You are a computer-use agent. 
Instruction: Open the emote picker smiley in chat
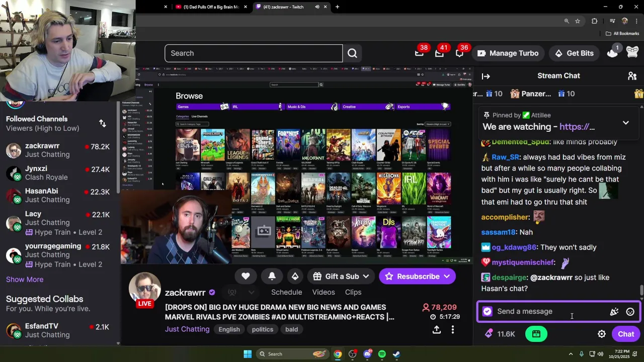(x=630, y=312)
